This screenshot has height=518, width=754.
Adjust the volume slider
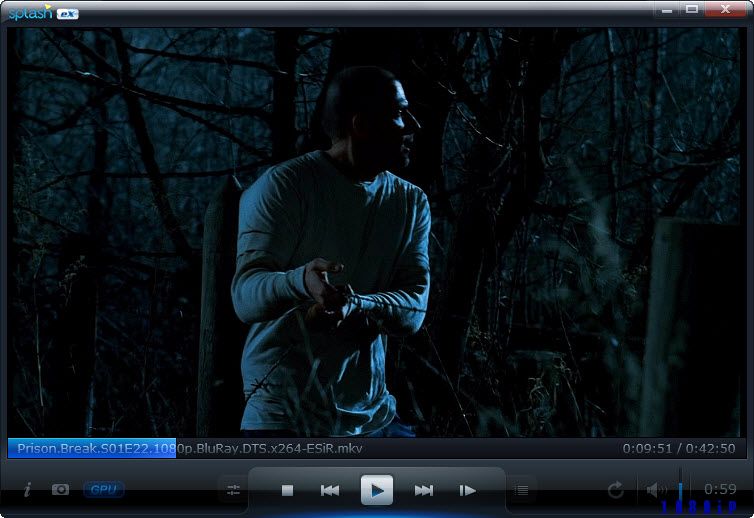[x=680, y=489]
